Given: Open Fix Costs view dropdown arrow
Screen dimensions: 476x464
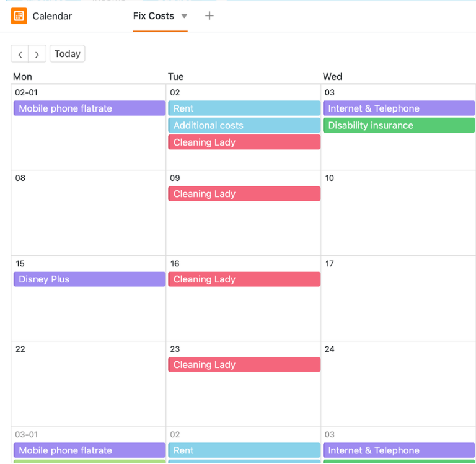Looking at the screenshot, I should (184, 16).
